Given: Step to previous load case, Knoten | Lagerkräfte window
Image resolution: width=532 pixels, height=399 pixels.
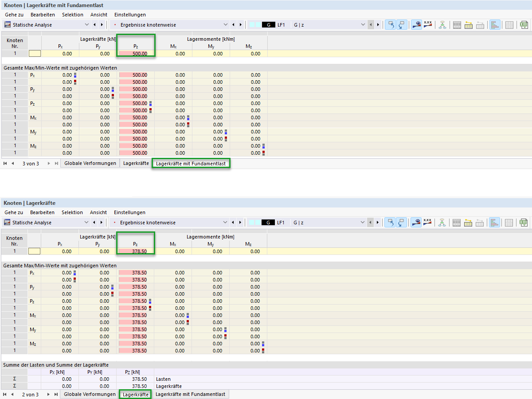Looking at the screenshot, I should click(x=371, y=223).
